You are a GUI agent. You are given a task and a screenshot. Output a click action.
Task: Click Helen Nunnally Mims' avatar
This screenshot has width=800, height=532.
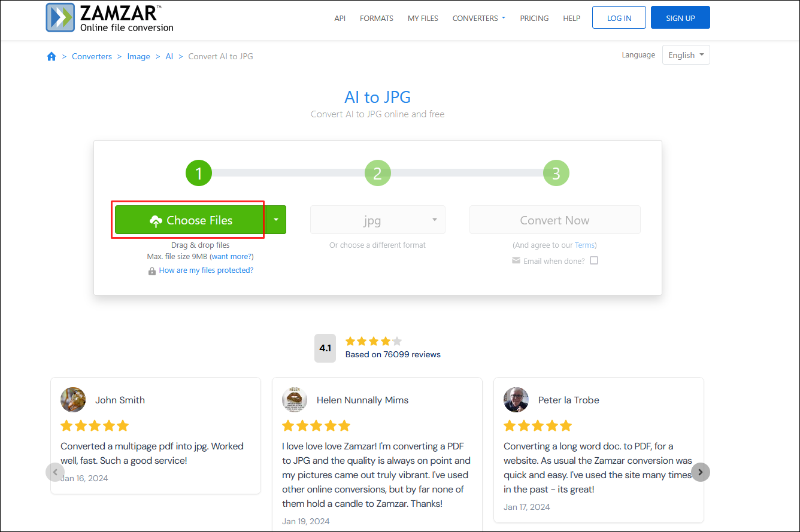click(295, 400)
